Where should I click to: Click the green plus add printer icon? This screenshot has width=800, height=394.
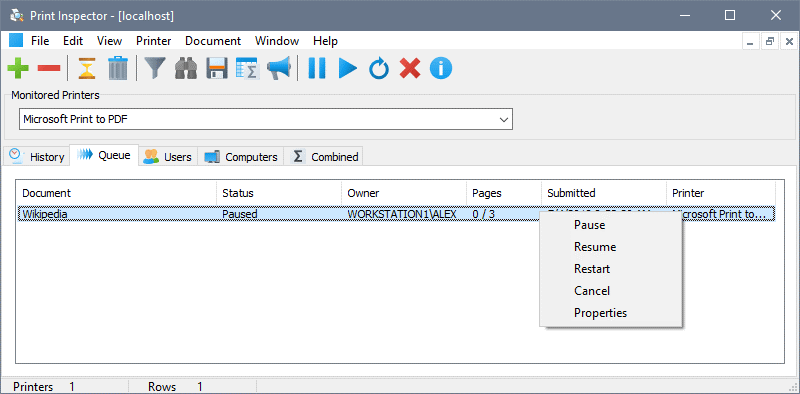[x=18, y=68]
